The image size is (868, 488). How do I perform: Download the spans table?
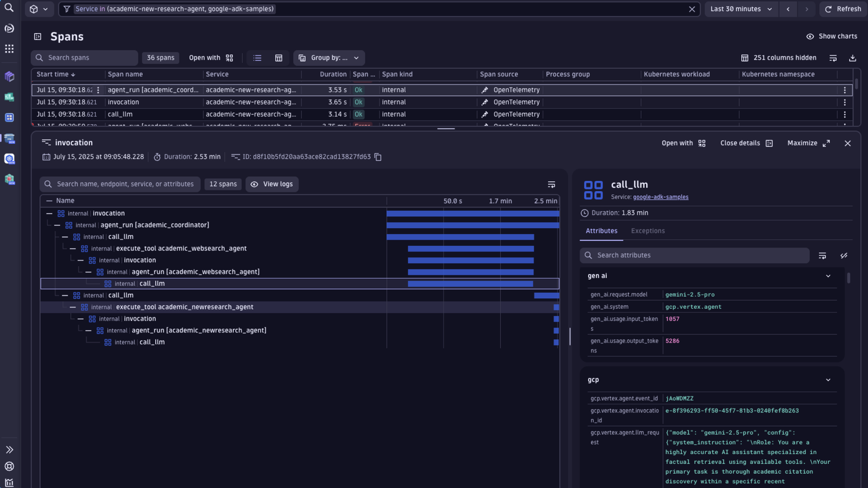(x=852, y=58)
